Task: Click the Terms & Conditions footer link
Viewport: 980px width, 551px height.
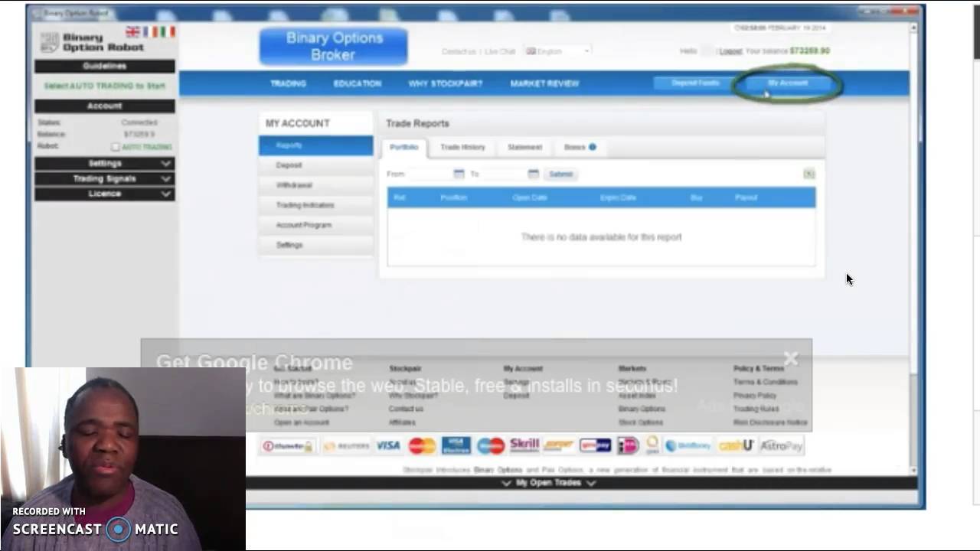Action: point(766,382)
